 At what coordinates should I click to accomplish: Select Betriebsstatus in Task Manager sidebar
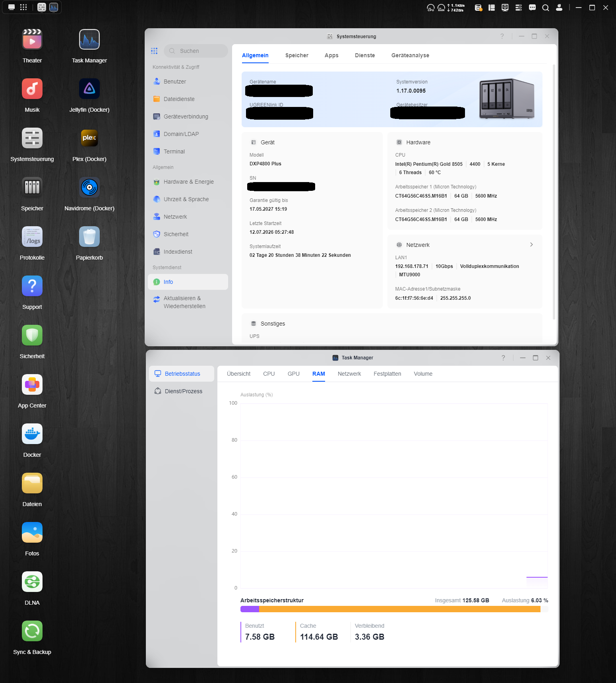(x=182, y=374)
